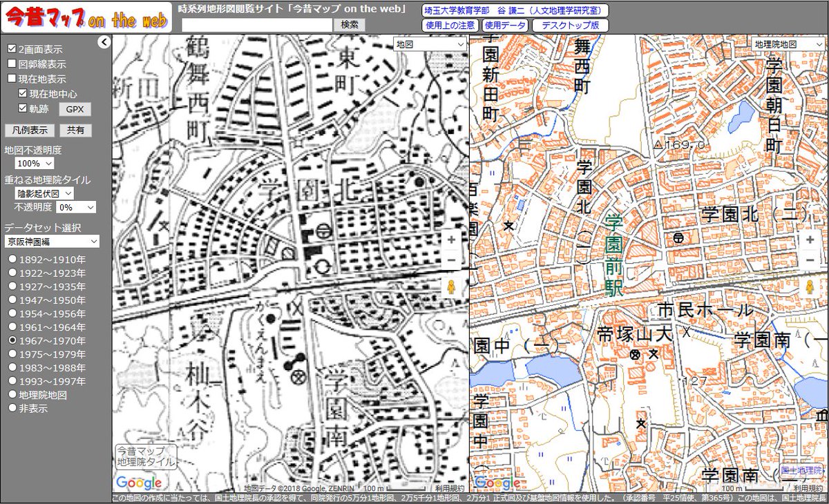Open the 使用上の注意 link
Image resolution: width=829 pixels, height=504 pixels.
coord(450,26)
